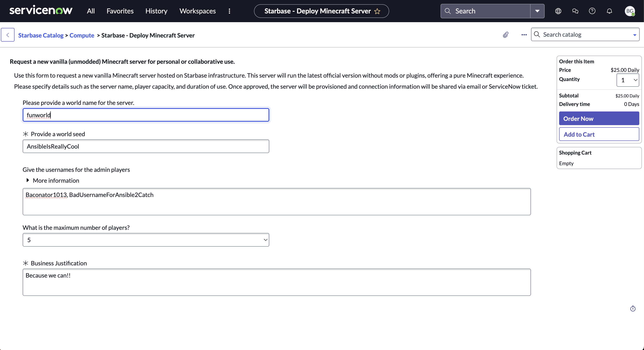This screenshot has width=644, height=350.
Task: Click the magnifier icon in Search catalog
Action: [x=537, y=35]
